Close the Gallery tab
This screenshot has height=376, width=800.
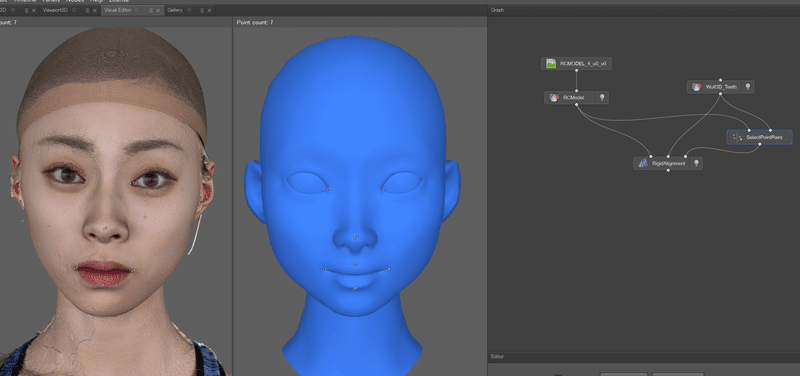(x=209, y=10)
